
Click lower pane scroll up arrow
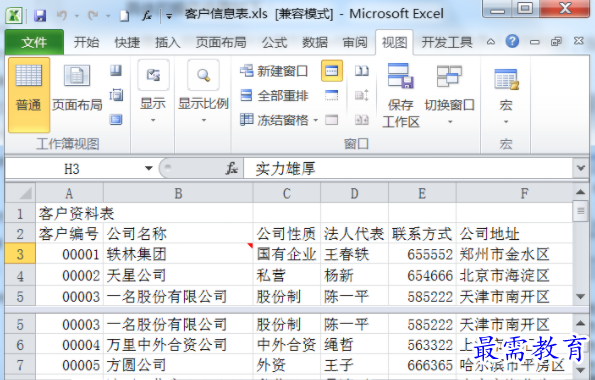tap(581, 323)
